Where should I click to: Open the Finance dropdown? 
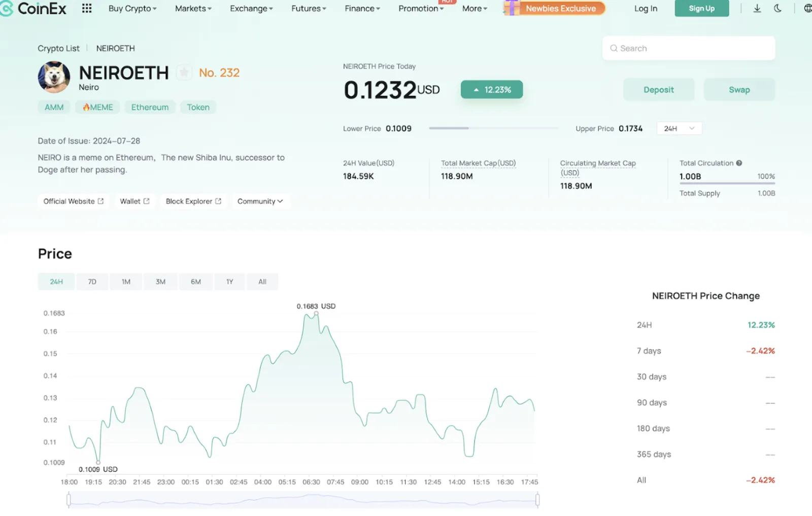pyautogui.click(x=362, y=9)
